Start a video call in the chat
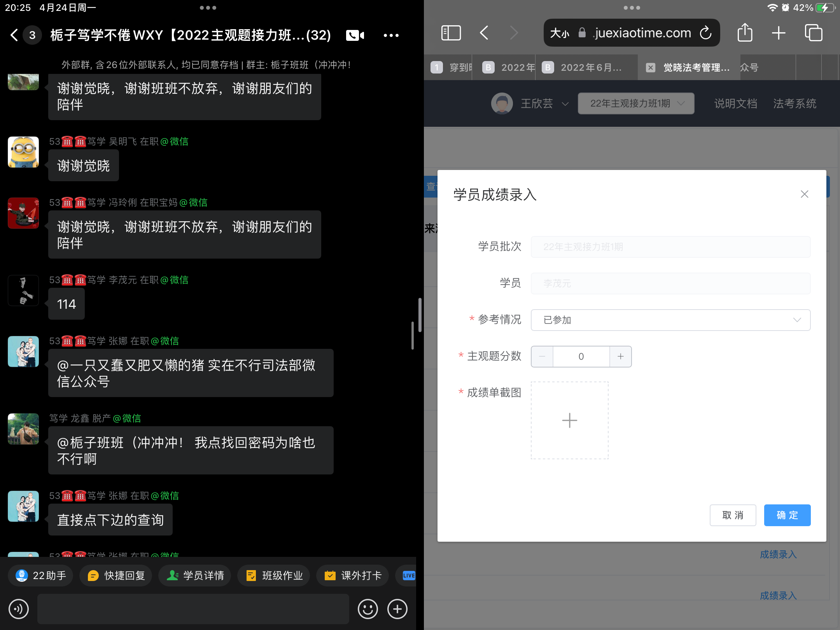Viewport: 840px width, 630px height. click(x=355, y=35)
